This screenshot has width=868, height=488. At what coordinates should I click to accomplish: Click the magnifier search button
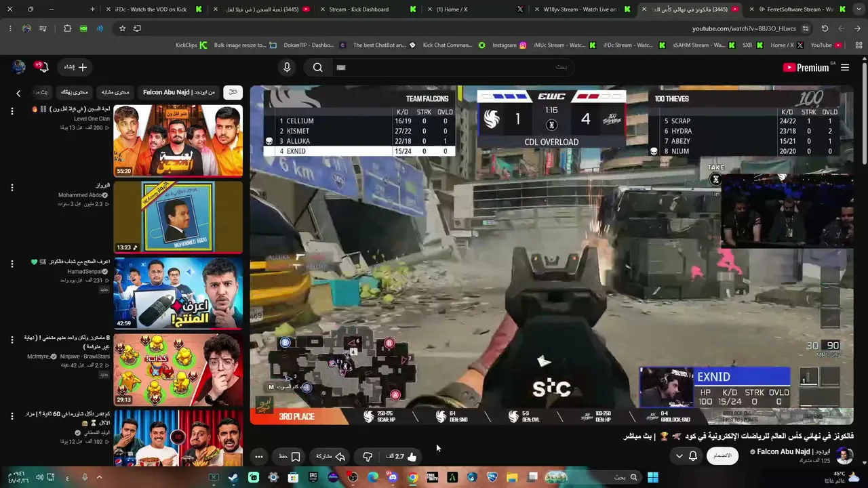point(318,67)
